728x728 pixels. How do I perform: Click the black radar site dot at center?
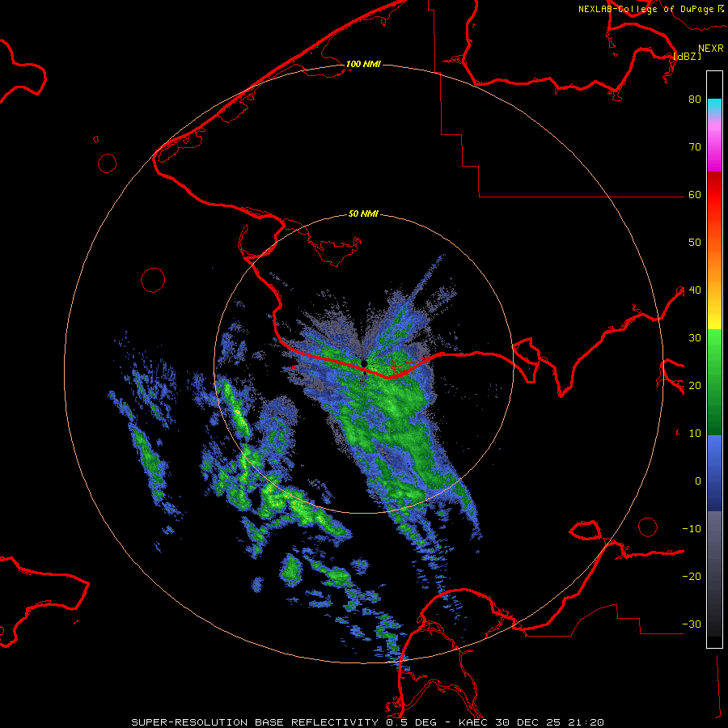click(x=364, y=363)
